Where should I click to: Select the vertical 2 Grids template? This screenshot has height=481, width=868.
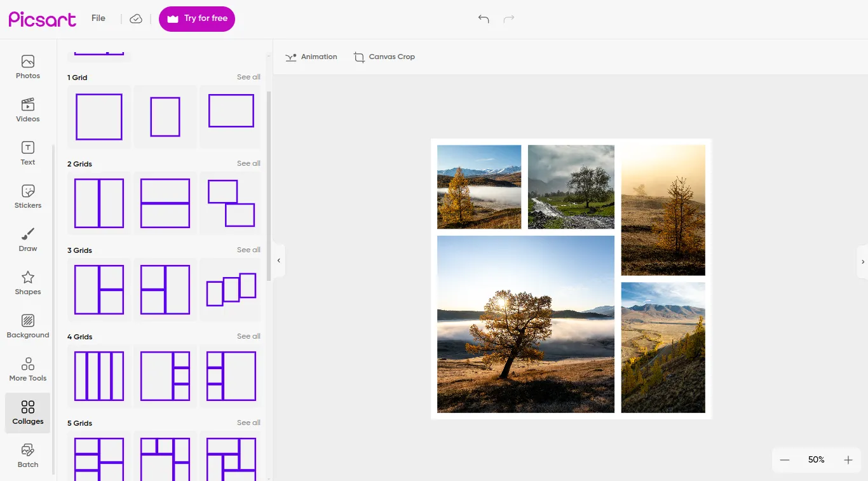pos(98,203)
